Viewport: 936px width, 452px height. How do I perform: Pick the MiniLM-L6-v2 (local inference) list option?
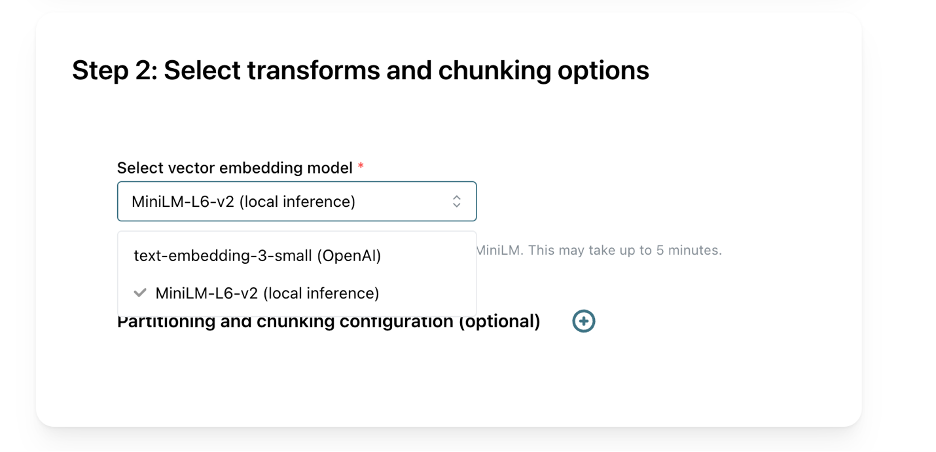click(267, 293)
